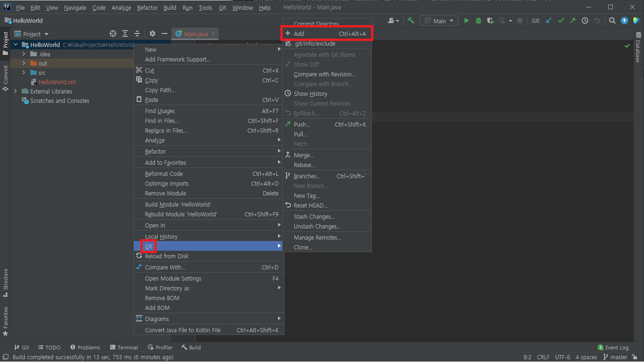Screen dimensions: 644x362
Task: Click Select Opened File crosshair icon
Action: click(113, 34)
